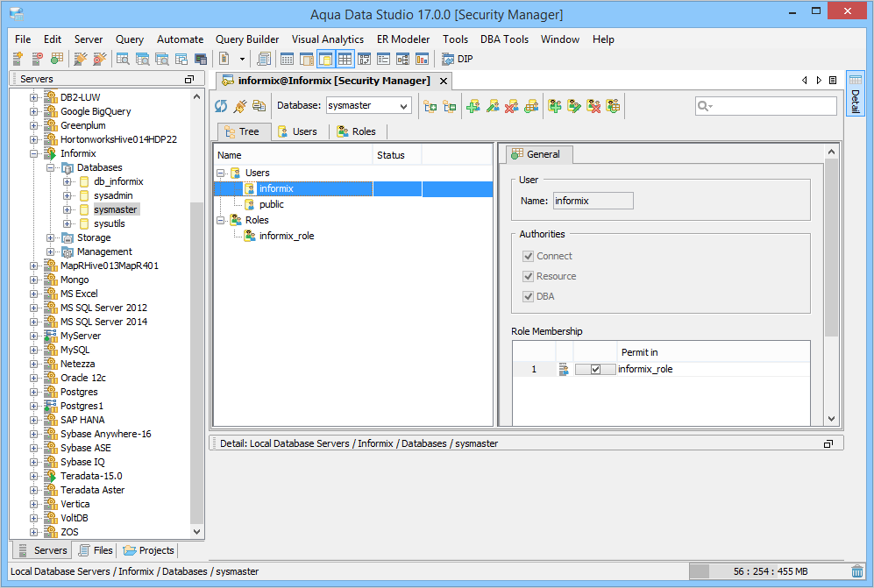
Task: Click the diagram layout toolbar icon
Action: pyautogui.click(x=403, y=59)
